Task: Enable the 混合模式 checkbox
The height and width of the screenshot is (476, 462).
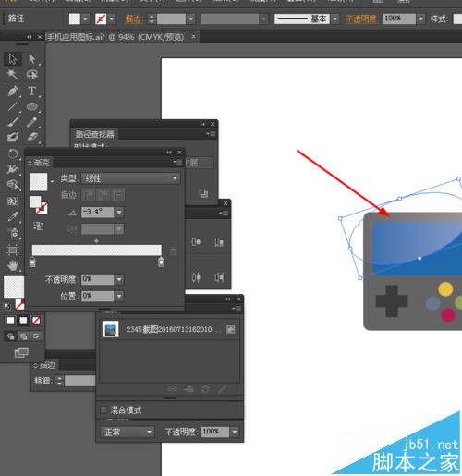Action: click(103, 409)
